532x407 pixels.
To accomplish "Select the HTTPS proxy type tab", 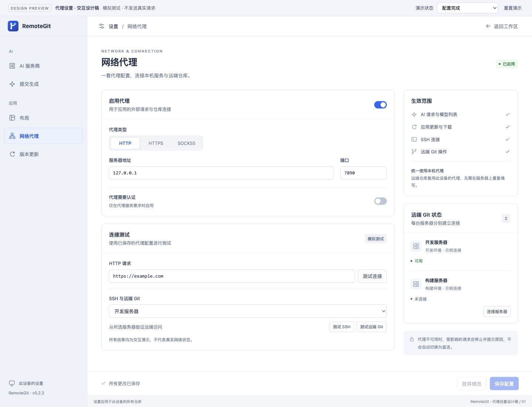I will [x=156, y=143].
